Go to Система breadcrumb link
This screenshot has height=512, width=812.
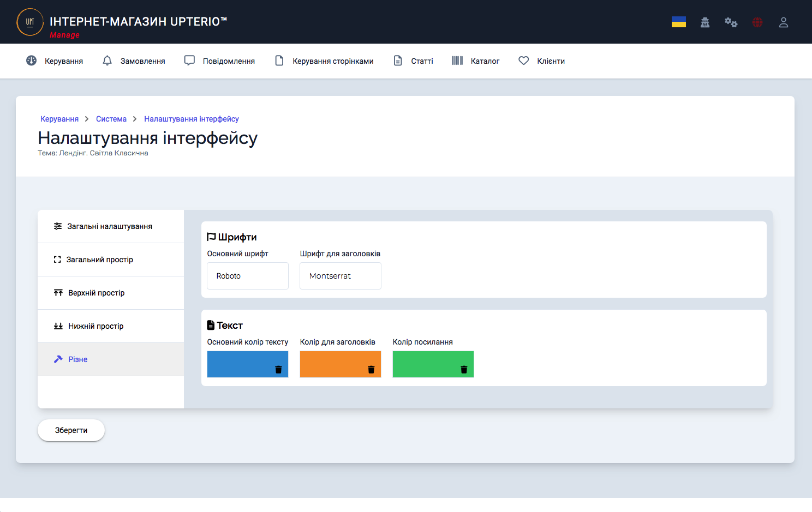coord(111,119)
